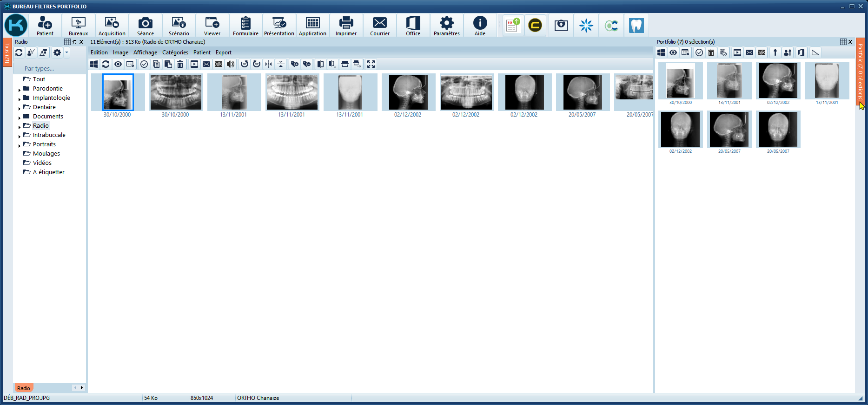
Task: Click the Portfolio (7) vertical side tab
Action: (860, 72)
